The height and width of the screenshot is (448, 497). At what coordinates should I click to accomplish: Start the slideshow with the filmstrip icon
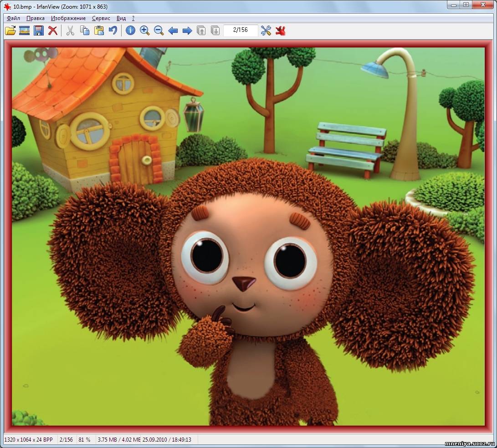25,31
